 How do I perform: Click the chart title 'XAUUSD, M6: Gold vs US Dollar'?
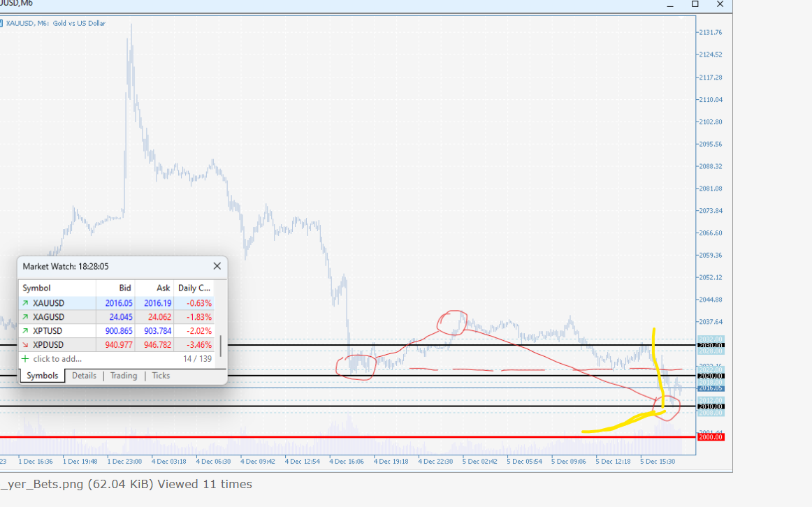coord(55,23)
